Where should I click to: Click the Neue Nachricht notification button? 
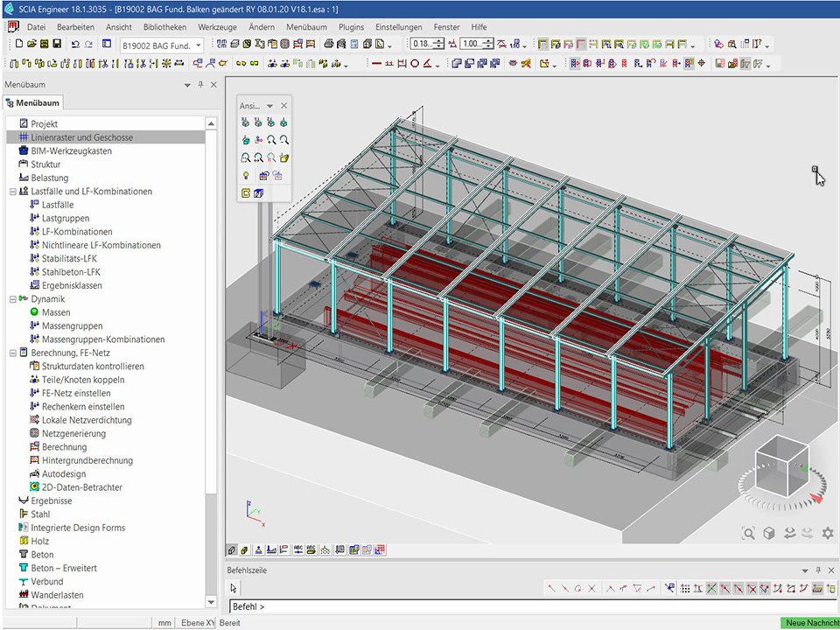(808, 622)
